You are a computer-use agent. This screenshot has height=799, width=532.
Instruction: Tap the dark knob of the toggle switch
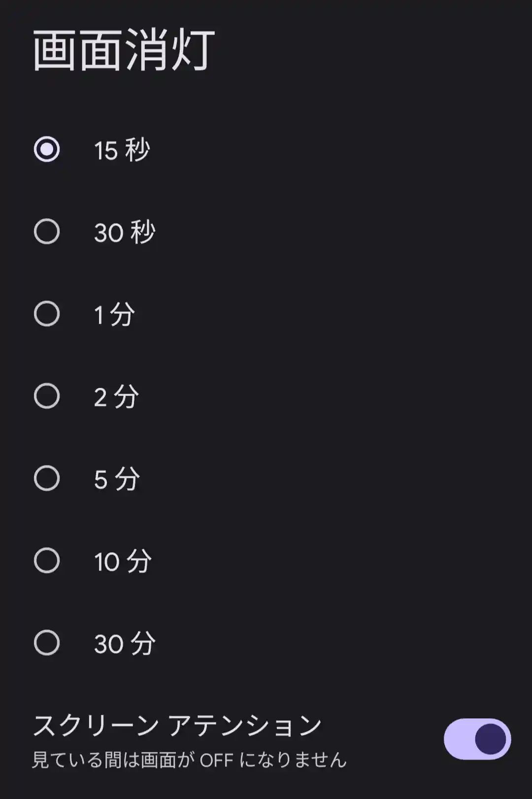[491, 739]
